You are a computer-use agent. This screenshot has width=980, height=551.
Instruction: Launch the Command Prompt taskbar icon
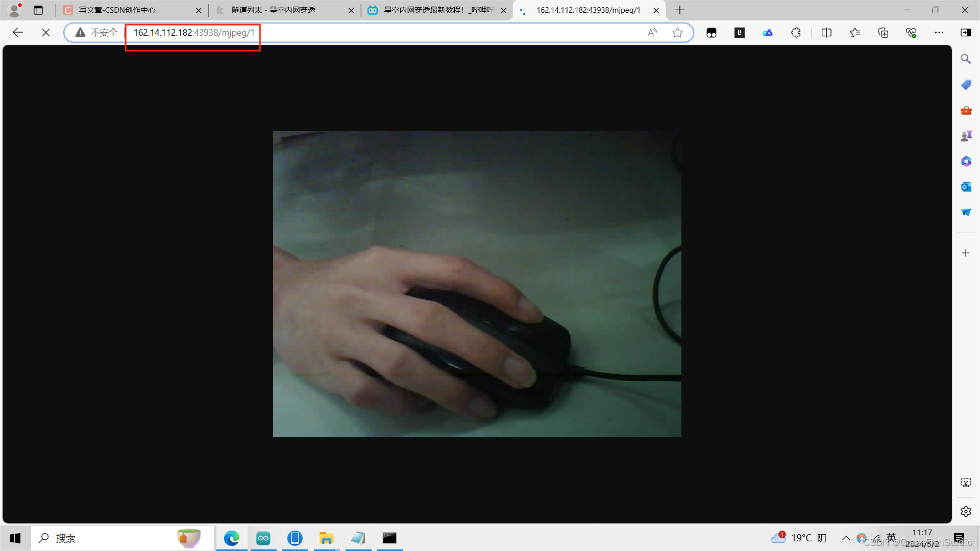point(389,538)
